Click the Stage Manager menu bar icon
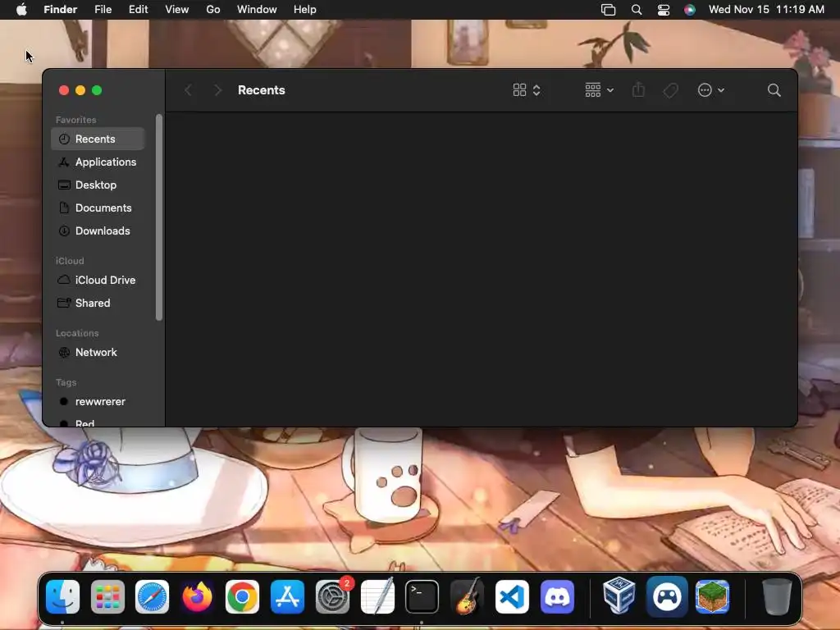Viewport: 840px width, 630px height. click(608, 10)
